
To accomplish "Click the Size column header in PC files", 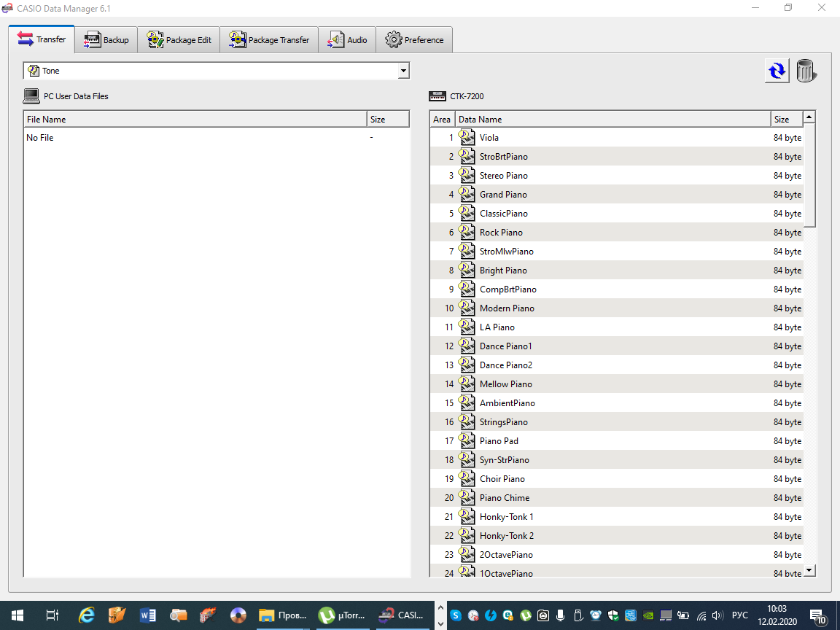I will [x=388, y=119].
